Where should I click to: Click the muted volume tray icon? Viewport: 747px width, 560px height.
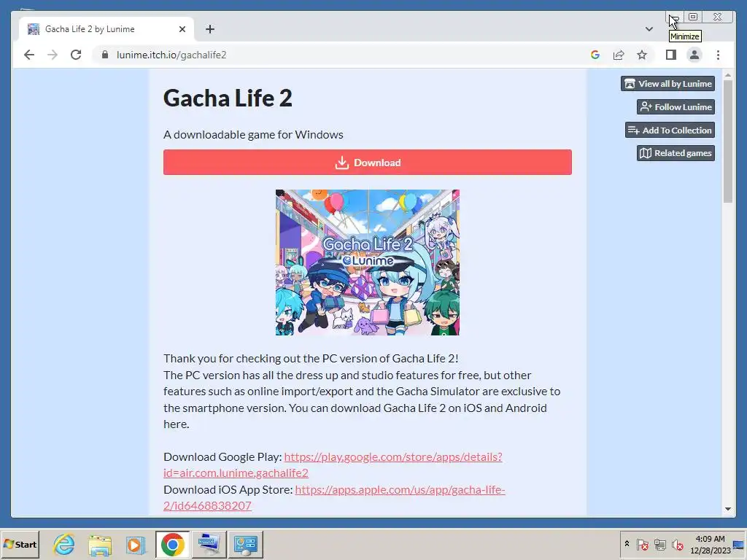click(x=677, y=544)
